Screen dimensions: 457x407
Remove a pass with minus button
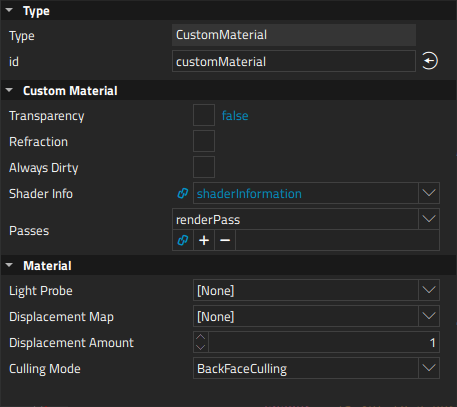pos(225,240)
